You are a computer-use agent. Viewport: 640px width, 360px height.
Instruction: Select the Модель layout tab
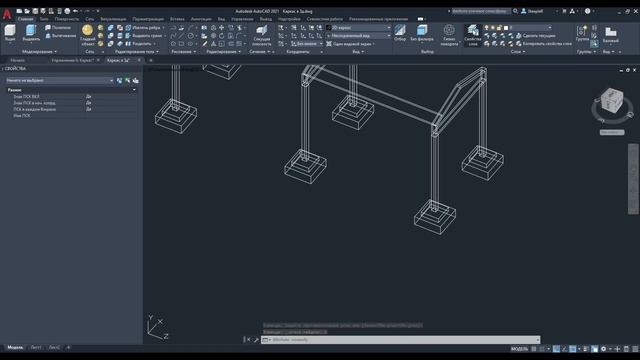[15, 348]
